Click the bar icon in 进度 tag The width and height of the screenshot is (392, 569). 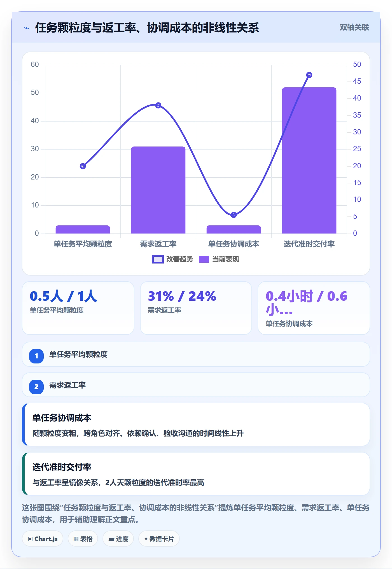tap(111, 539)
